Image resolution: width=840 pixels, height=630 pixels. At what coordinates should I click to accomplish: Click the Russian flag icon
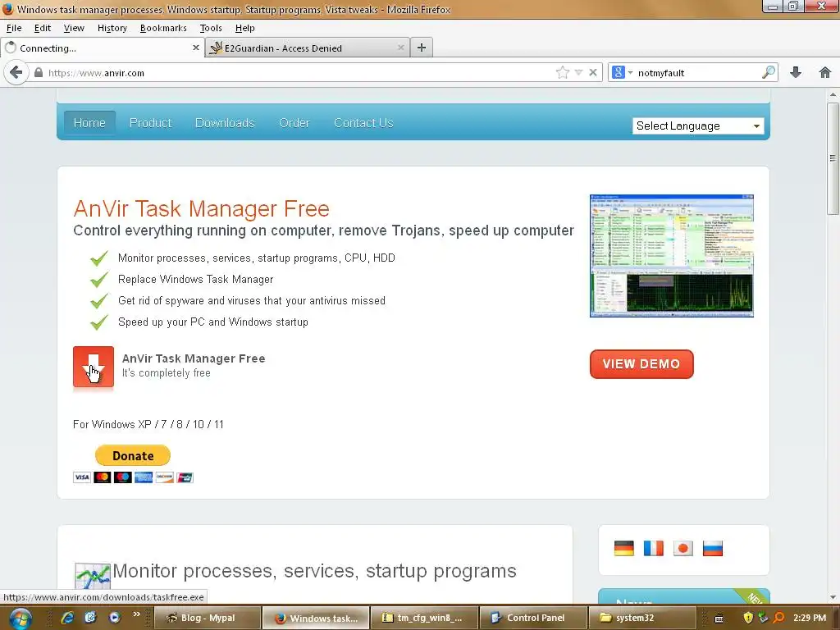pyautogui.click(x=713, y=548)
